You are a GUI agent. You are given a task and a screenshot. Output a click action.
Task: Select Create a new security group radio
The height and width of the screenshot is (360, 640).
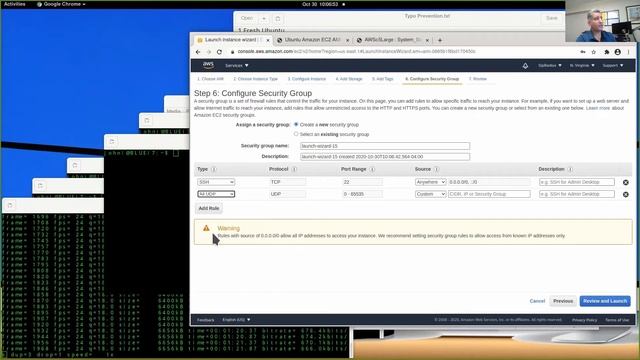(296, 124)
